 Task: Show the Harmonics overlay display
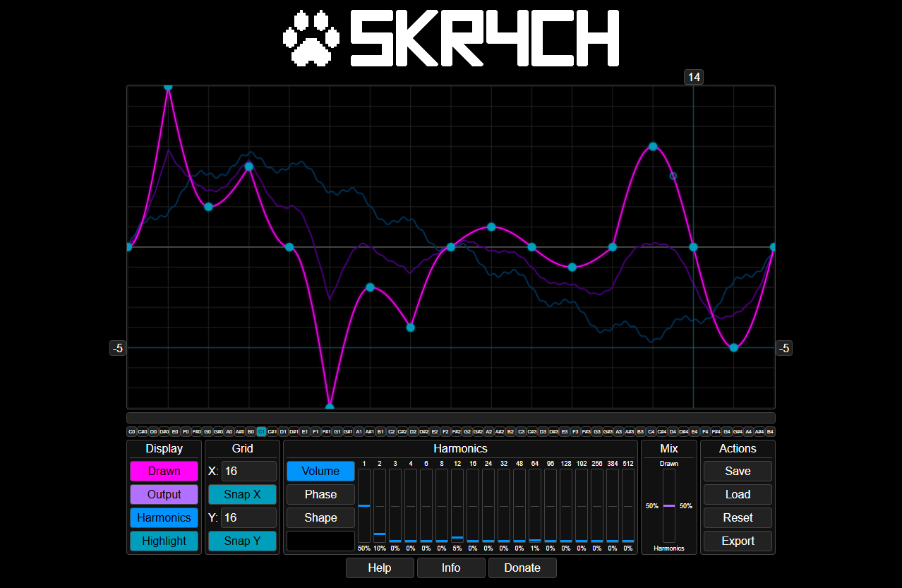click(x=164, y=517)
